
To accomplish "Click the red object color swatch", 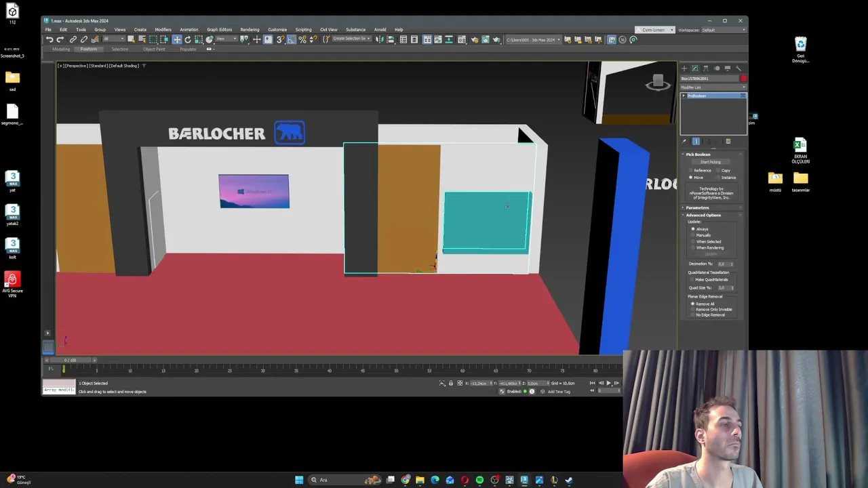I will coord(743,79).
